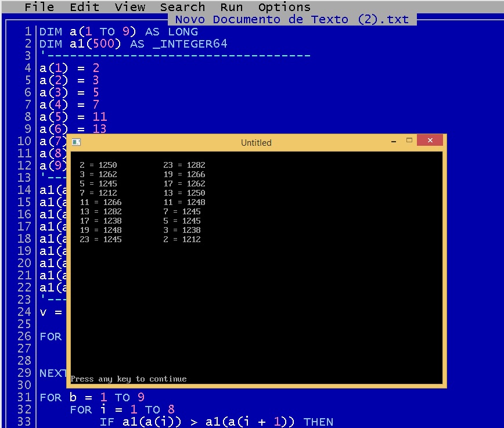
Task: Place cursor on DIM a(1 TO 9) line
Action: point(118,32)
